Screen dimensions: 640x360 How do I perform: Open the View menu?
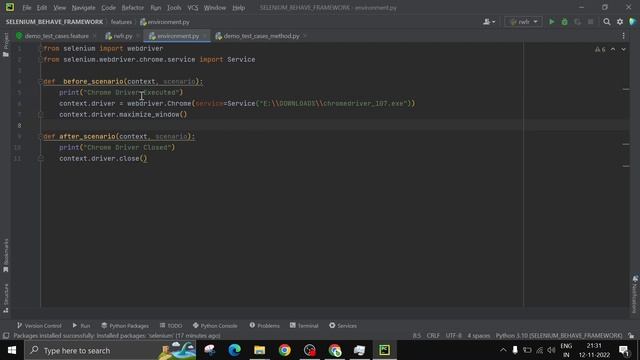[59, 8]
